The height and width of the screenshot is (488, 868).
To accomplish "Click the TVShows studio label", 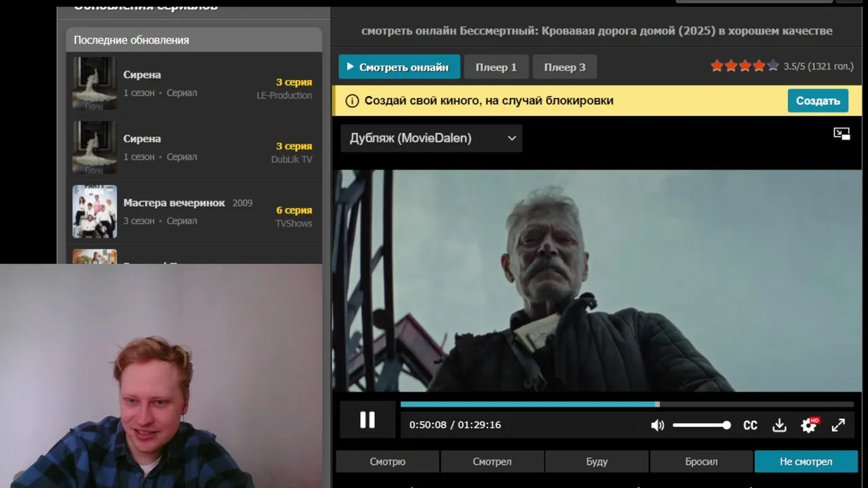I will (x=294, y=224).
